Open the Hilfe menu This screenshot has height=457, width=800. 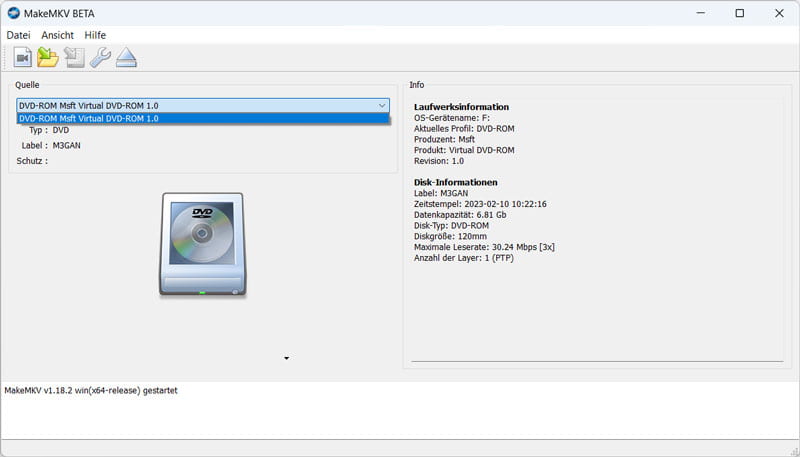95,35
